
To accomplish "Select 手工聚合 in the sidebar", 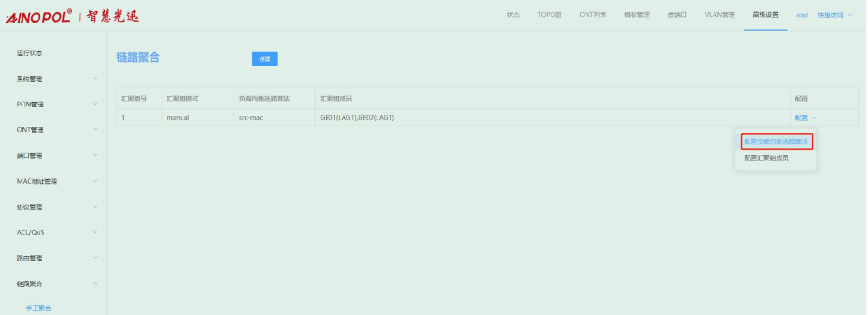I will click(x=38, y=308).
